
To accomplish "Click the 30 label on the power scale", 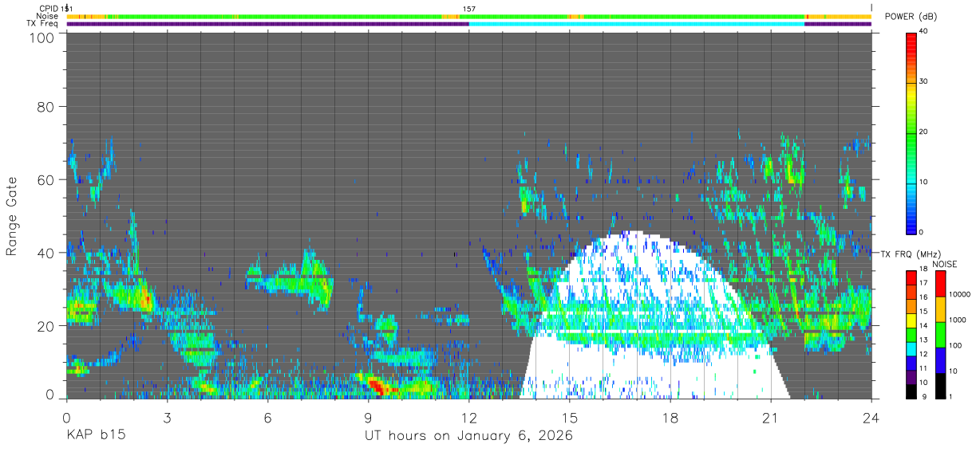I will 924,82.
